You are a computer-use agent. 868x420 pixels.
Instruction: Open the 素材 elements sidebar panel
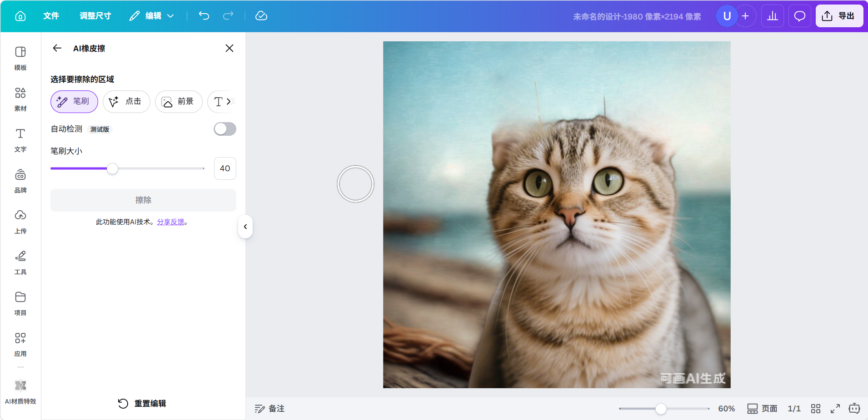(20, 99)
